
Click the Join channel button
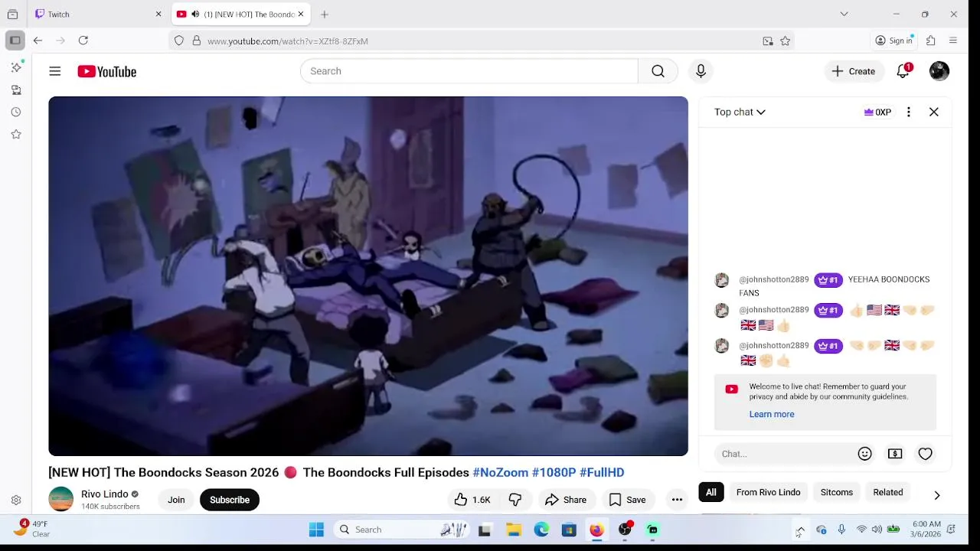(x=176, y=500)
